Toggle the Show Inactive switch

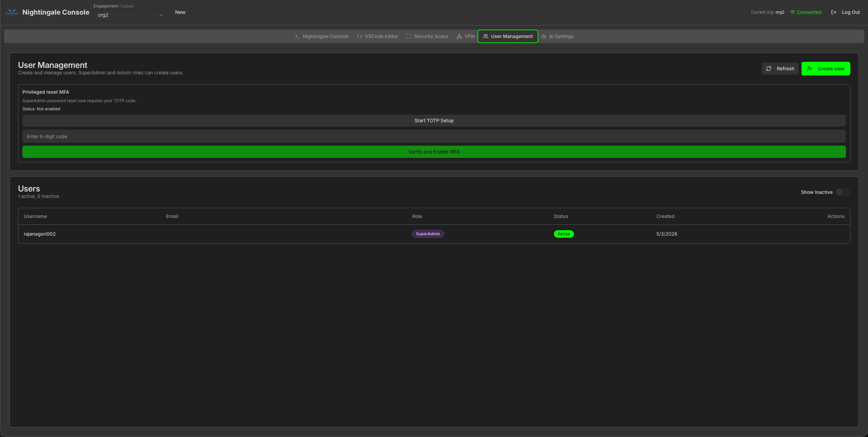coord(843,192)
